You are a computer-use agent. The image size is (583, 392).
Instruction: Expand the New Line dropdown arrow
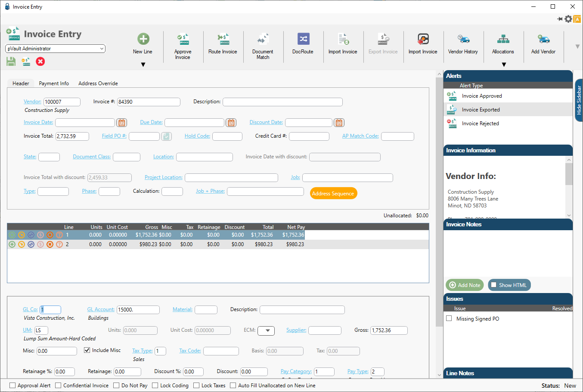click(x=143, y=65)
